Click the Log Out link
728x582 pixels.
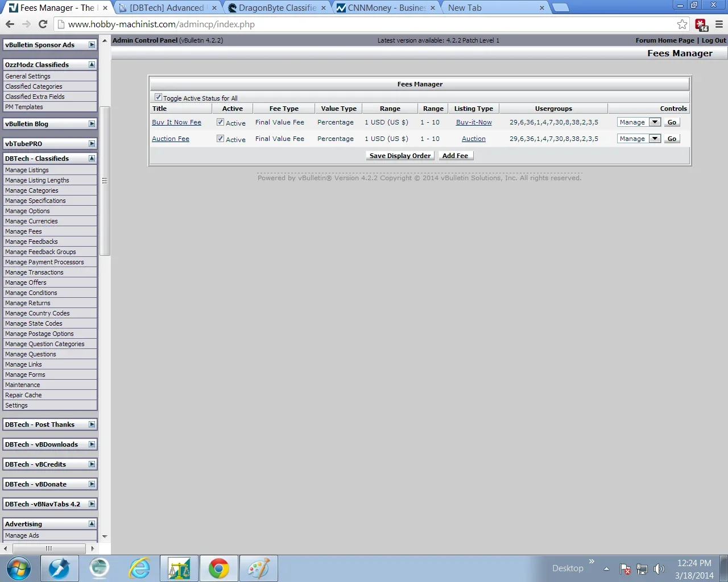pyautogui.click(x=714, y=40)
